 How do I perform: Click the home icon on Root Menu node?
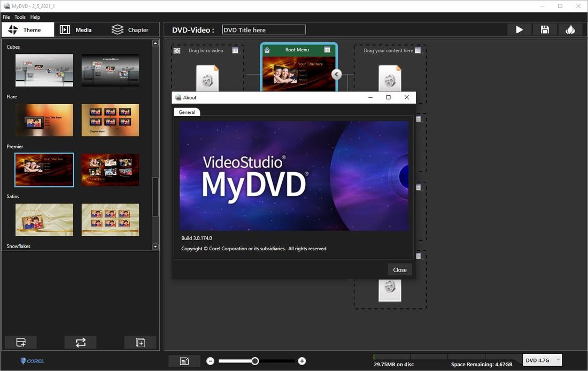point(267,50)
